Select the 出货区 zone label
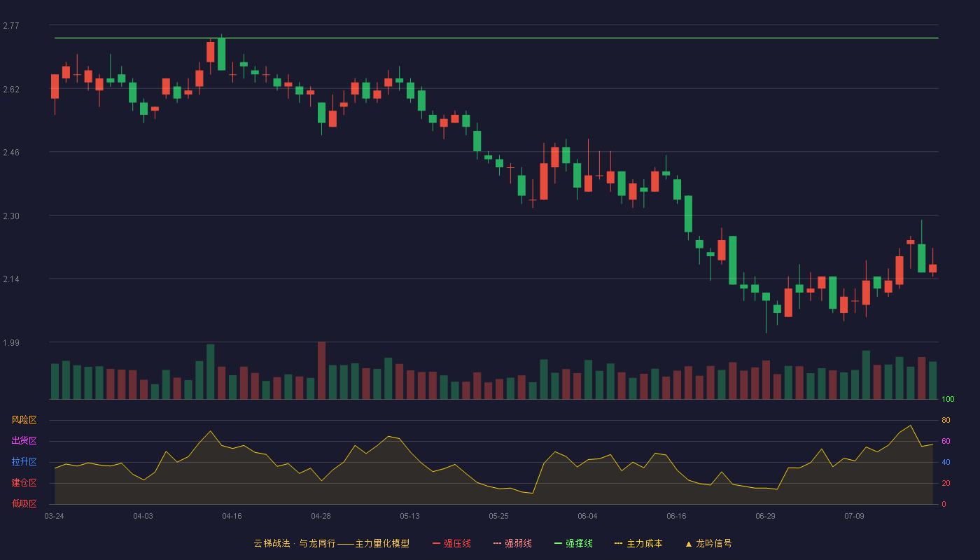980x560 pixels. pos(24,441)
